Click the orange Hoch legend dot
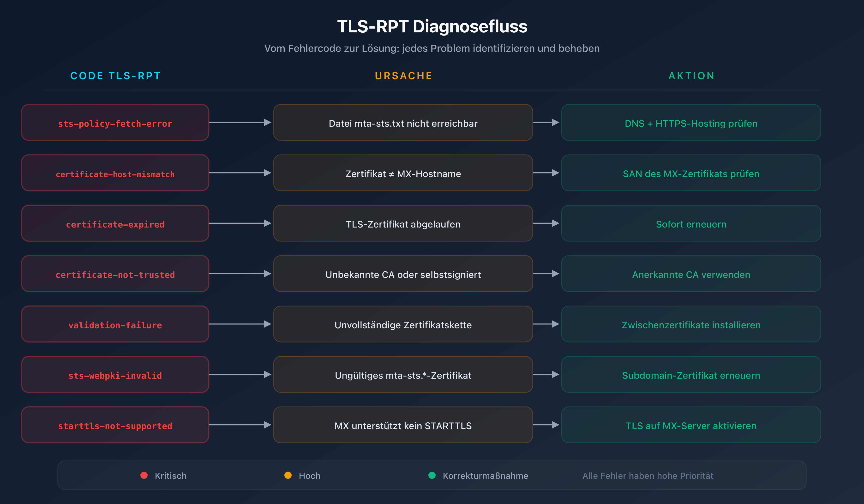Viewport: 864px width, 504px height. 288,475
